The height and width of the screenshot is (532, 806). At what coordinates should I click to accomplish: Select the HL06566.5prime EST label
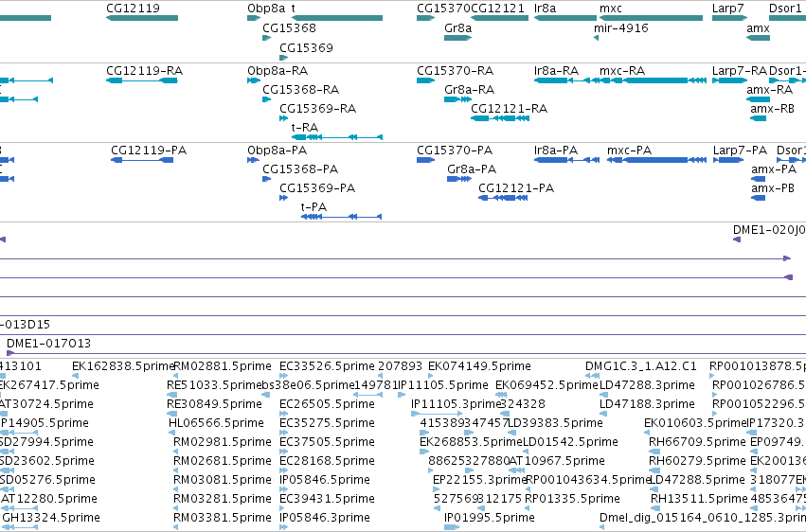coord(216,423)
